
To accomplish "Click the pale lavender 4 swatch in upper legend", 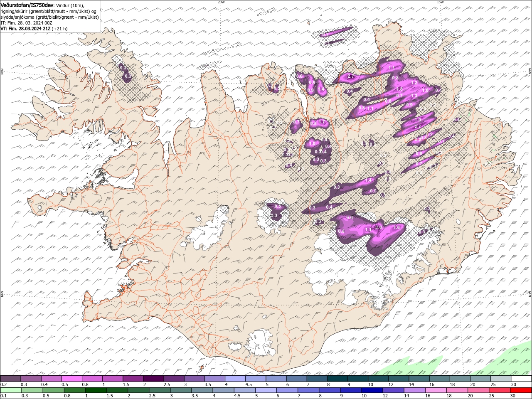I will 235,379.
